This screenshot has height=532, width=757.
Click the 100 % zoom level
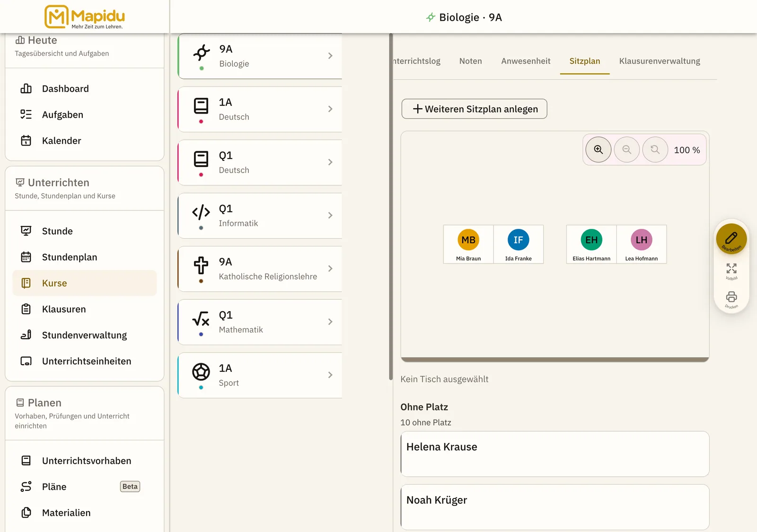coord(687,150)
